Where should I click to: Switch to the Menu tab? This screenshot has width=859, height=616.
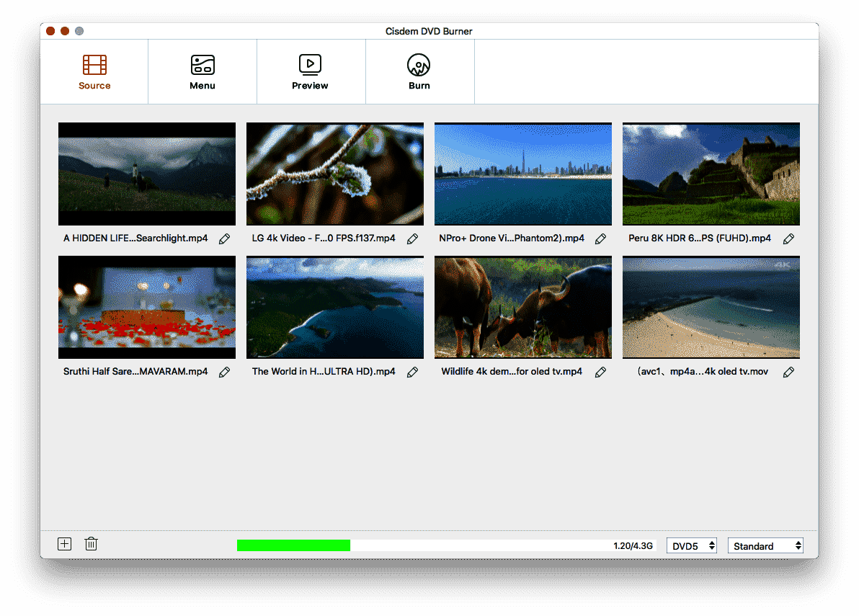point(202,72)
